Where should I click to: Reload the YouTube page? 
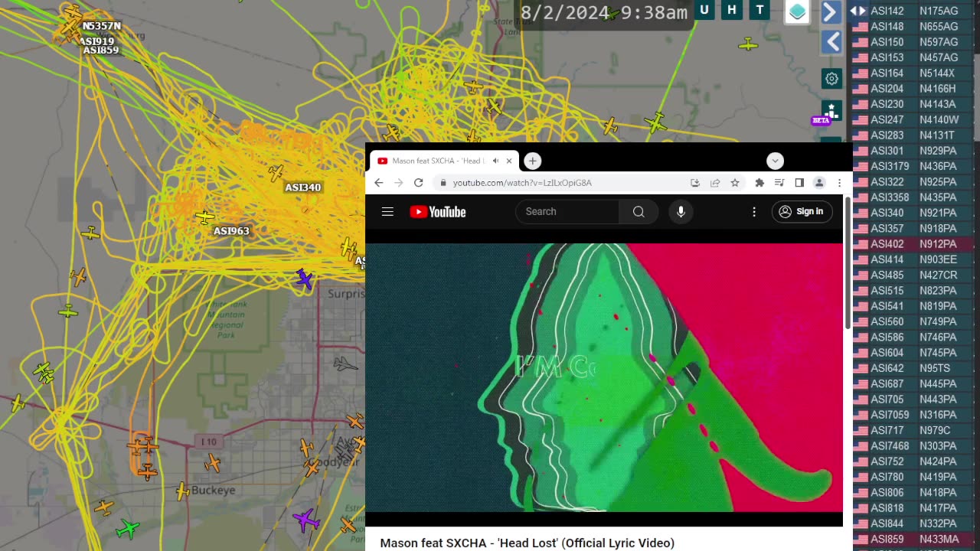(418, 183)
